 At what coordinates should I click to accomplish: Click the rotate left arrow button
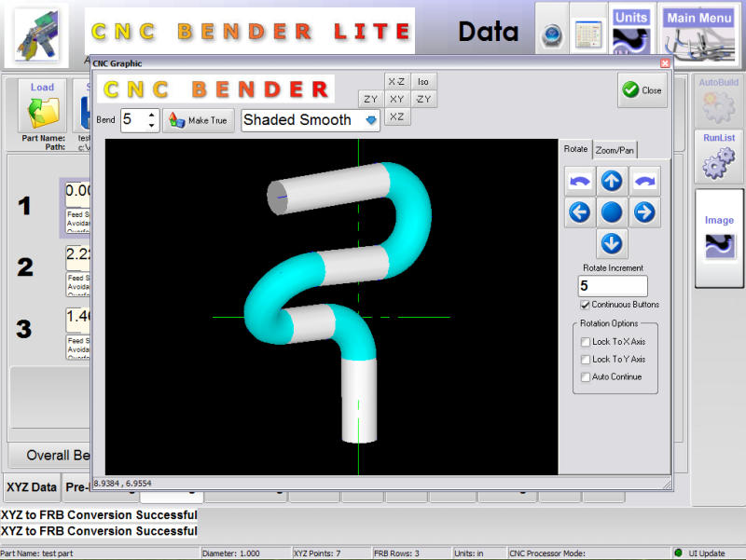[579, 212]
